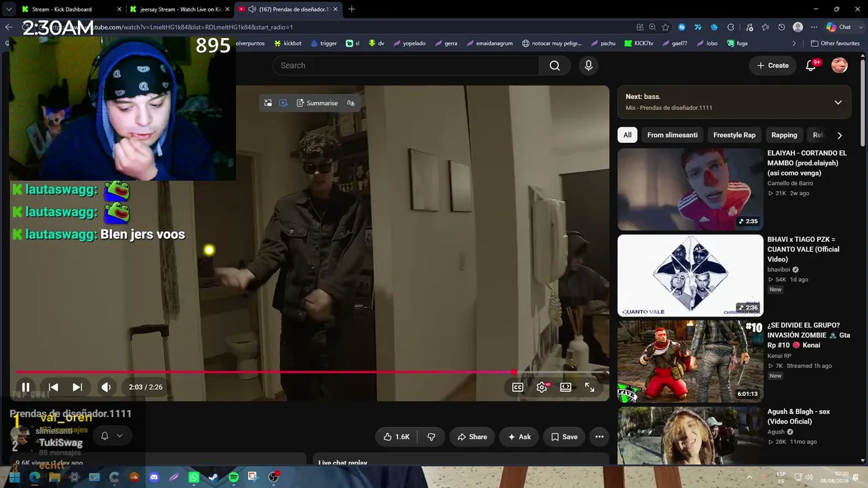
Task: Select the All filter chip
Action: click(x=627, y=135)
